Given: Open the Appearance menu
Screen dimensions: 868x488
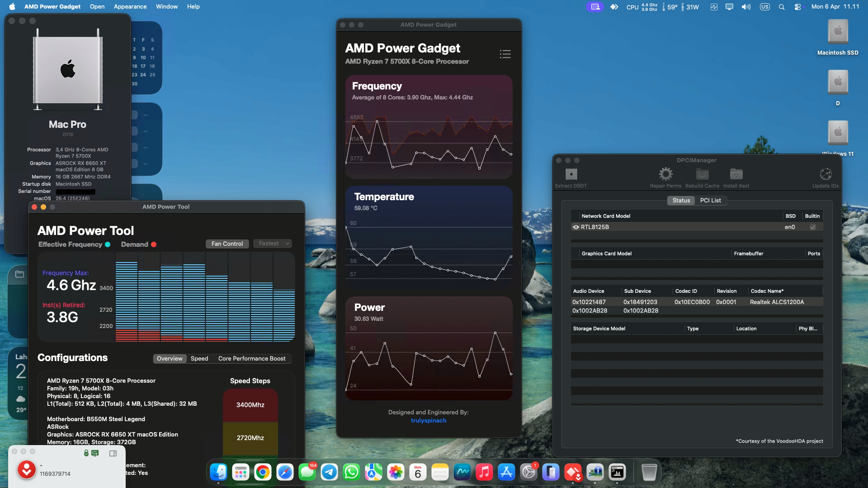Looking at the screenshot, I should [x=130, y=7].
